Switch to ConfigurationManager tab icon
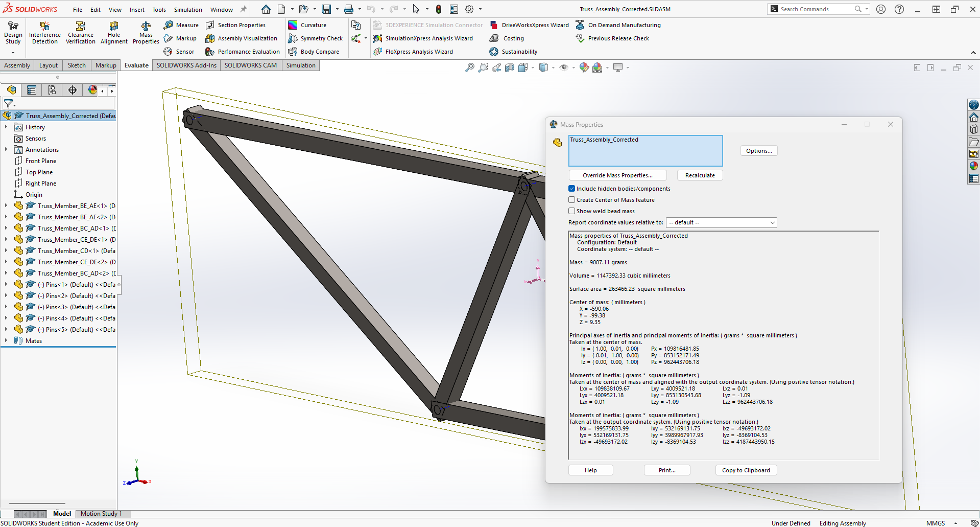The image size is (980, 527). (52, 90)
